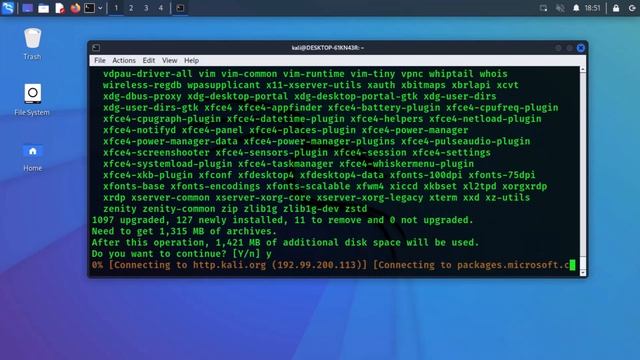Screen dimensions: 640x360
Task: Open the Edit menu in the terminal
Action: click(149, 60)
